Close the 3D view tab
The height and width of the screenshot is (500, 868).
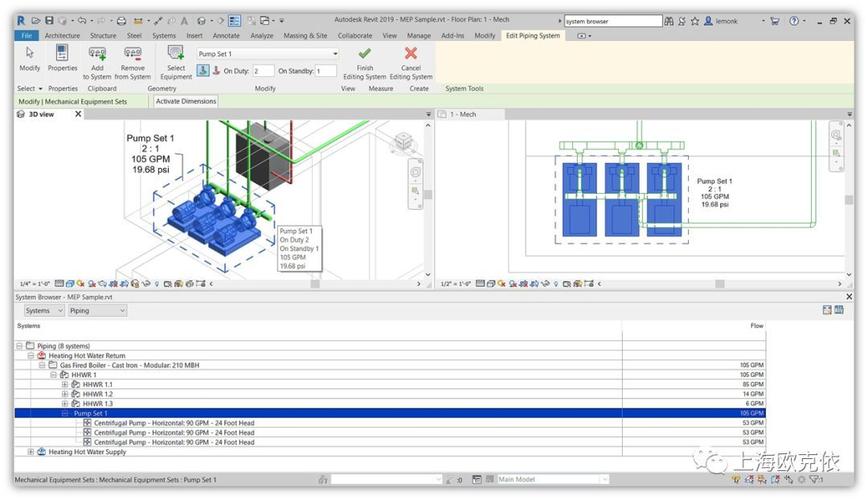(78, 114)
